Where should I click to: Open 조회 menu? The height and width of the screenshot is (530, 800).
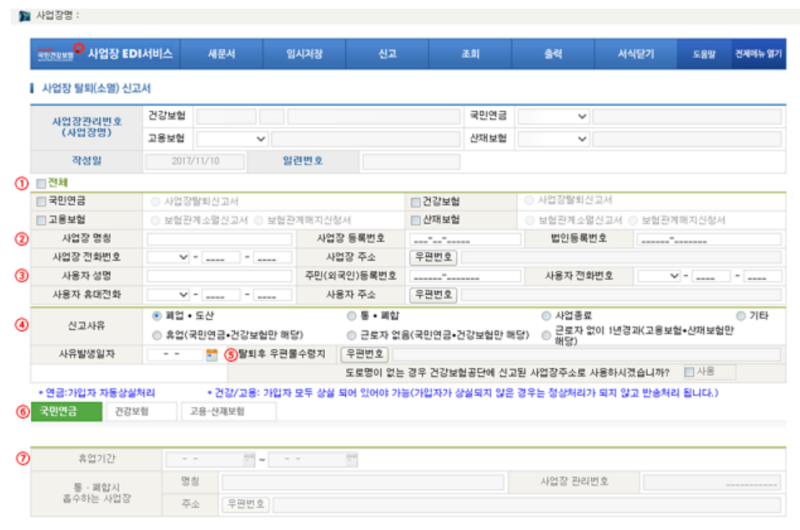470,54
